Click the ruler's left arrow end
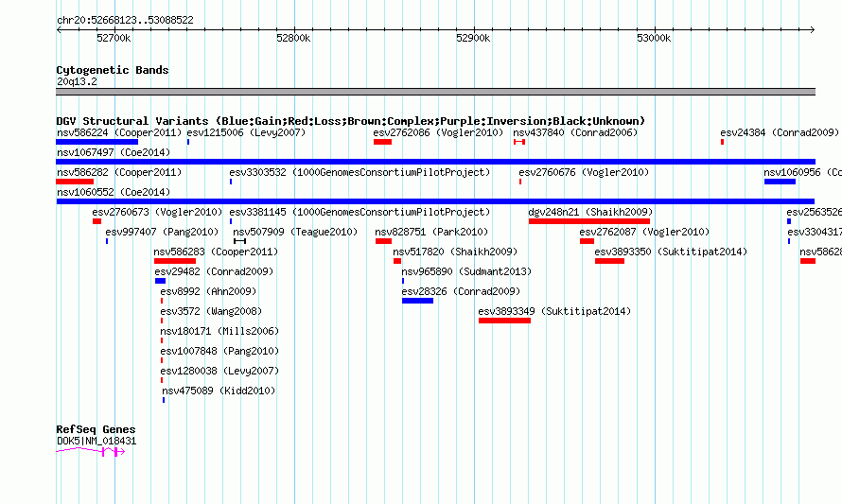The width and height of the screenshot is (842, 504). point(59,29)
